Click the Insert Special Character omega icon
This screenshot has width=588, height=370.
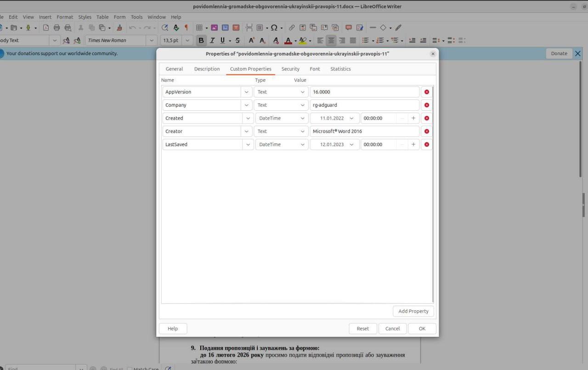[x=274, y=28]
